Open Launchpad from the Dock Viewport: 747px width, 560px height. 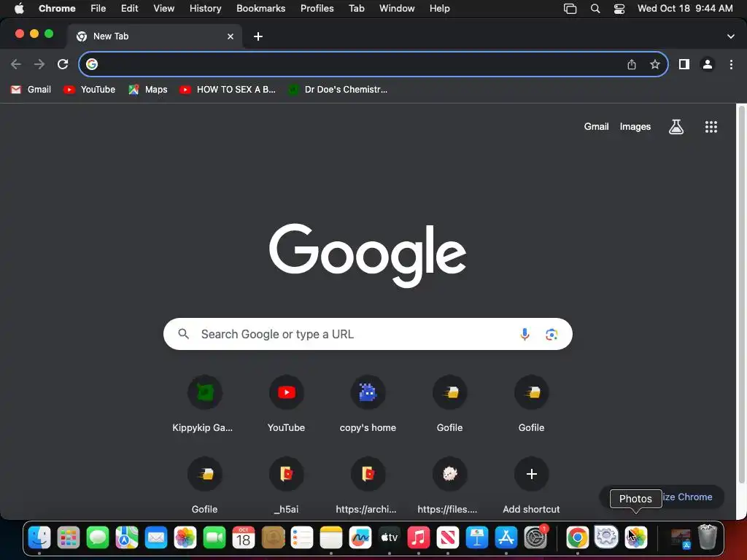pyautogui.click(x=69, y=537)
